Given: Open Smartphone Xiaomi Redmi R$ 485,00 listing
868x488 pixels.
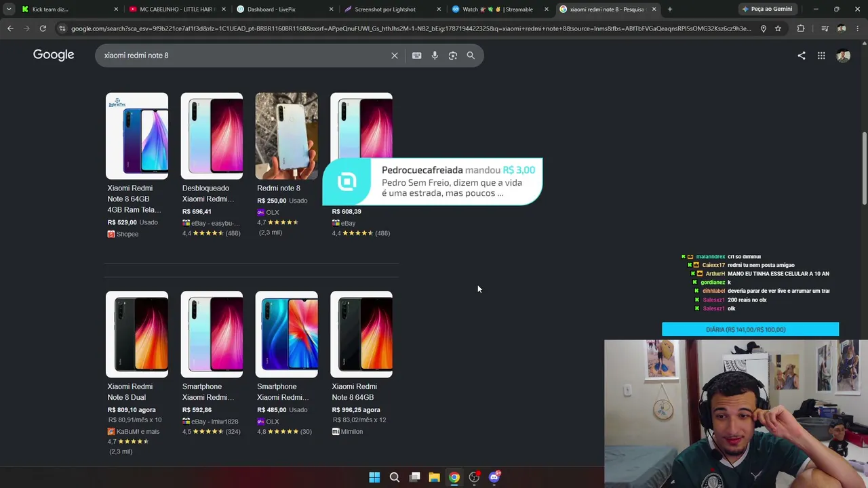Looking at the screenshot, I should point(283,392).
